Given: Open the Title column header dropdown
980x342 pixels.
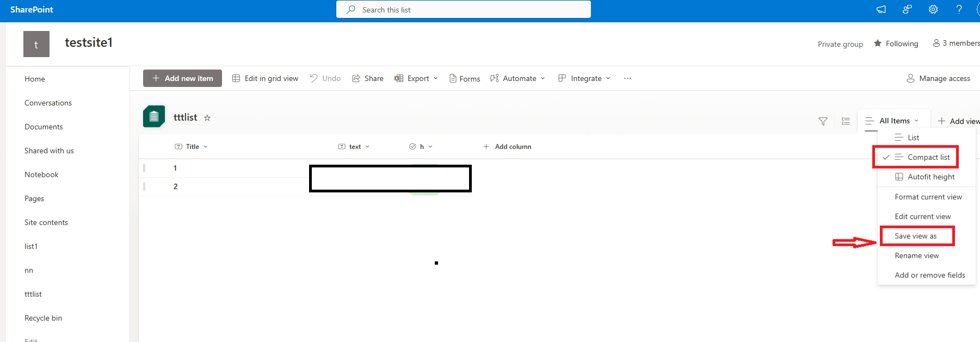Looking at the screenshot, I should point(191,147).
